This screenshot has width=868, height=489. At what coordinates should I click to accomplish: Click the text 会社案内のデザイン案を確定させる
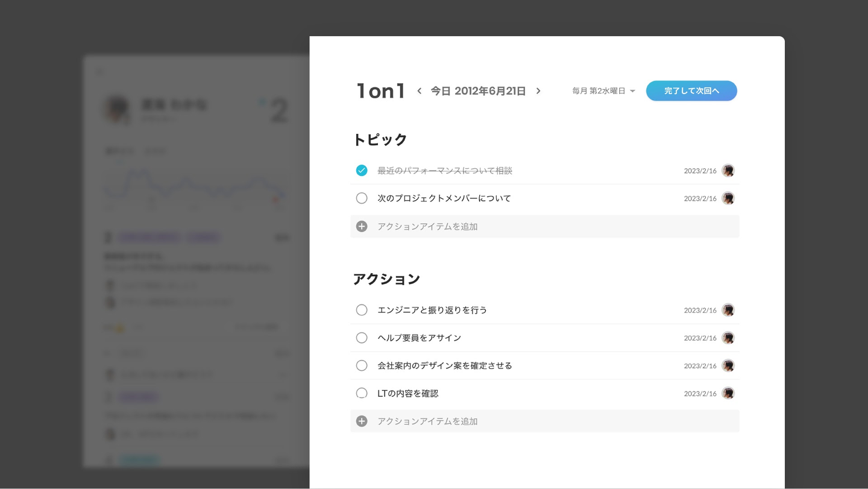pyautogui.click(x=445, y=365)
